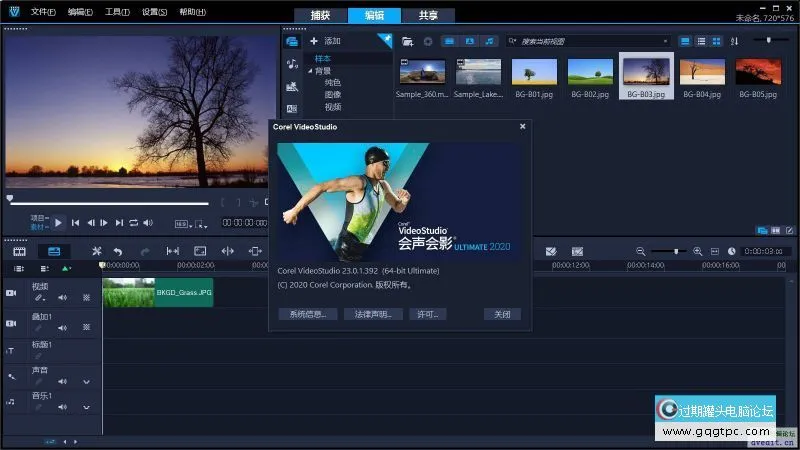Click the 系统信息 button in dialog
800x450 pixels.
point(307,314)
